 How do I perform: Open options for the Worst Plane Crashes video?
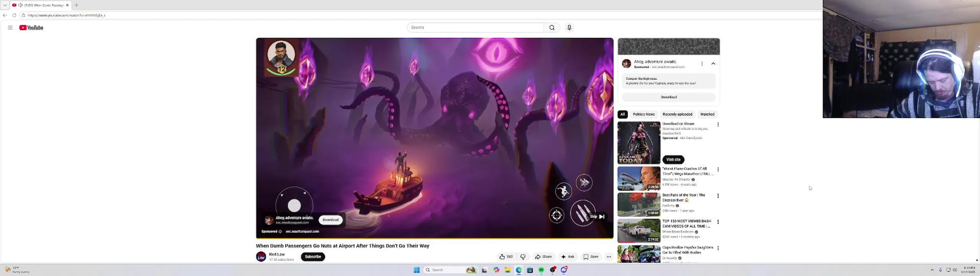[718, 169]
